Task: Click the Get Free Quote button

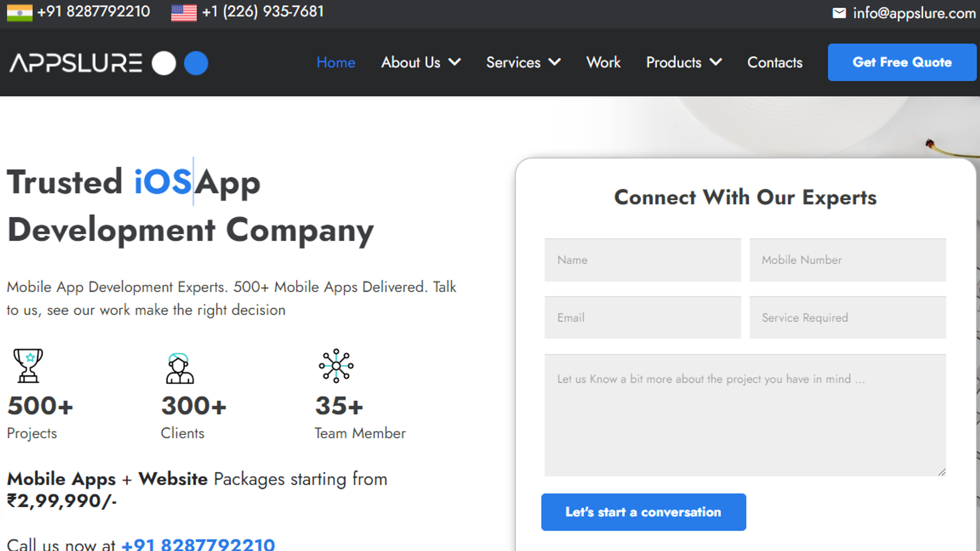Action: (x=902, y=62)
